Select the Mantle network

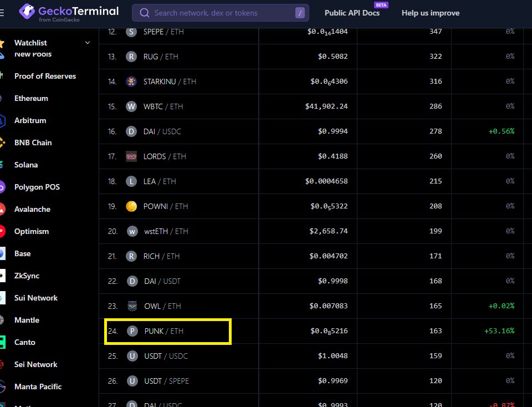coord(27,320)
